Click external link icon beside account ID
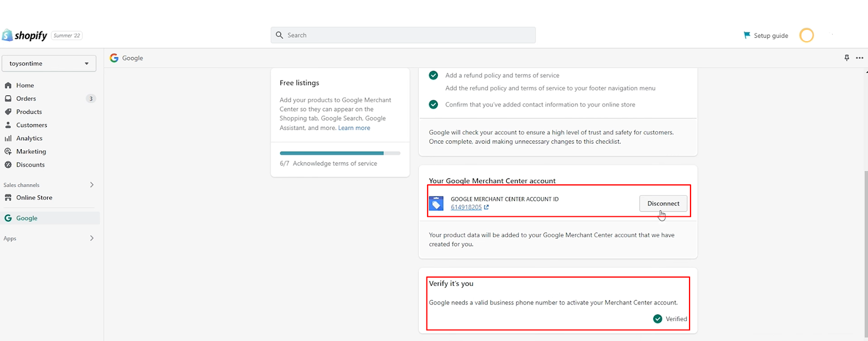The height and width of the screenshot is (341, 868). pyautogui.click(x=486, y=207)
